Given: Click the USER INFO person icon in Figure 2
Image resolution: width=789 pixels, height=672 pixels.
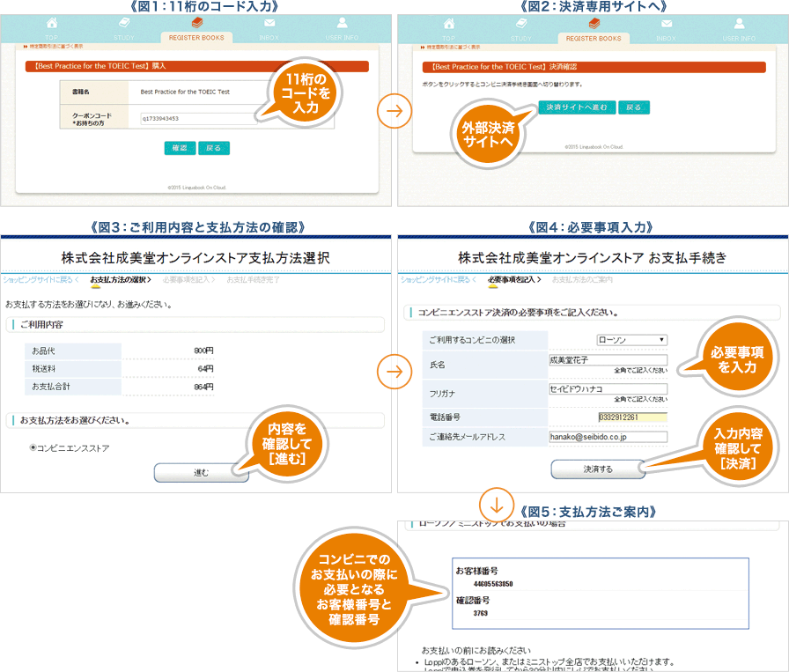Looking at the screenshot, I should pos(739,23).
